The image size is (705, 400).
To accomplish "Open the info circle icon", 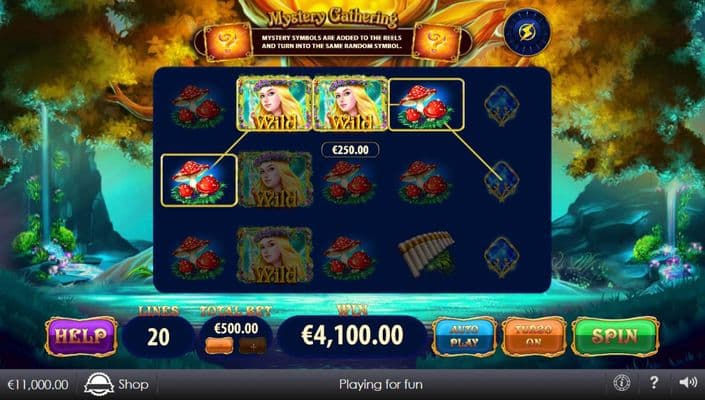I will coord(622,383).
